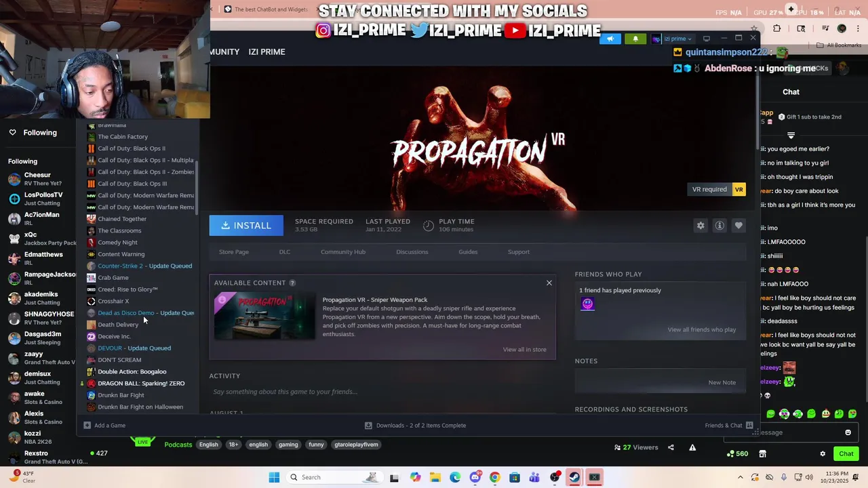Click the Steam library list scrollbar
This screenshot has height=488, width=868.
[x=197, y=188]
